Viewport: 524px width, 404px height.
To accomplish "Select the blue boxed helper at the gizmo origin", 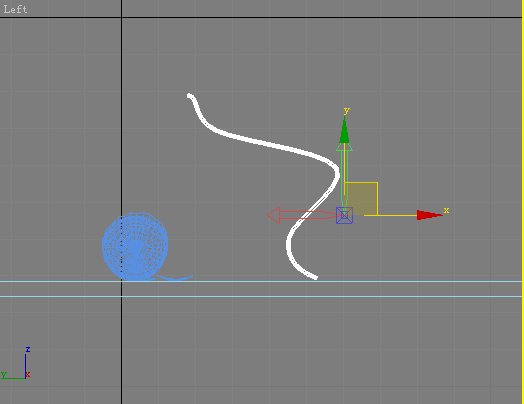I will point(345,216).
